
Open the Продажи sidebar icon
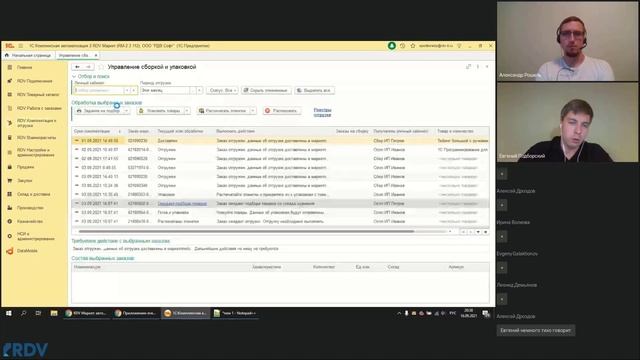10,167
